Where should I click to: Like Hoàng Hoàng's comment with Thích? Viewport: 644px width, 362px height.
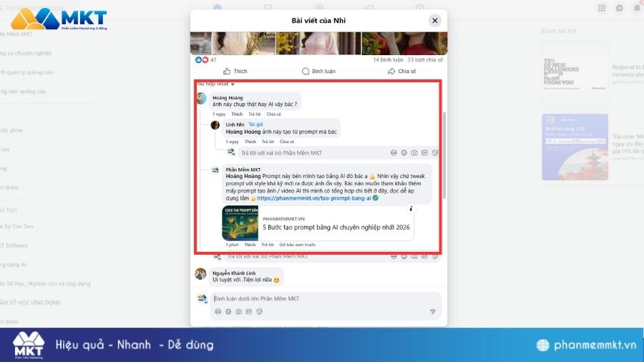tap(237, 114)
